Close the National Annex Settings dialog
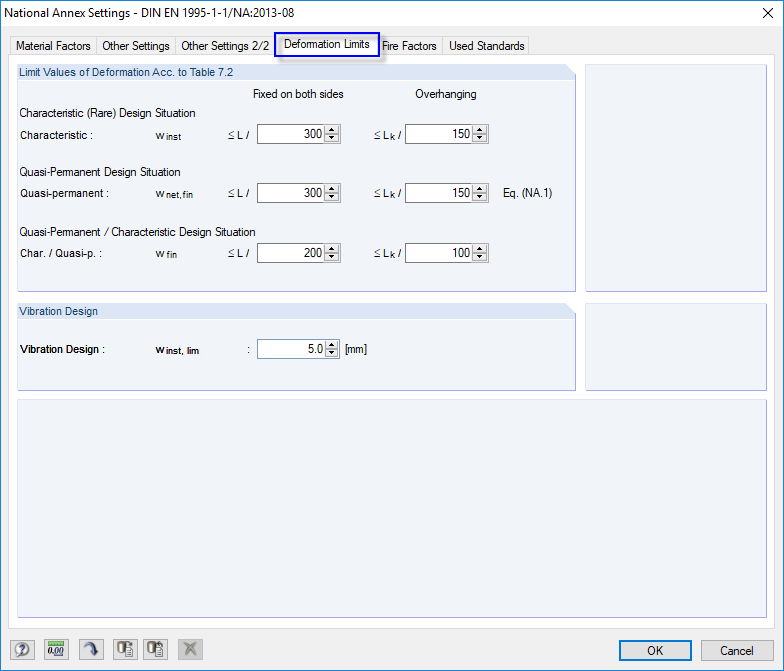 [768, 13]
